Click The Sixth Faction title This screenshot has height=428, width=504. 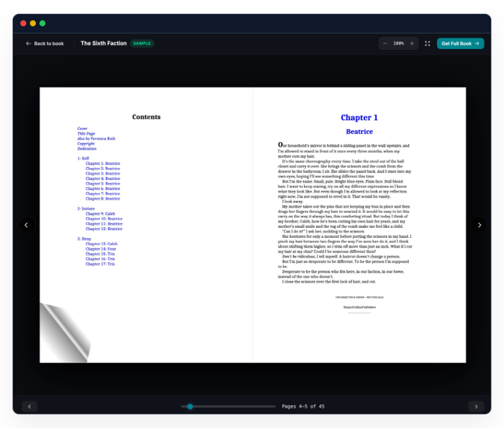[103, 43]
